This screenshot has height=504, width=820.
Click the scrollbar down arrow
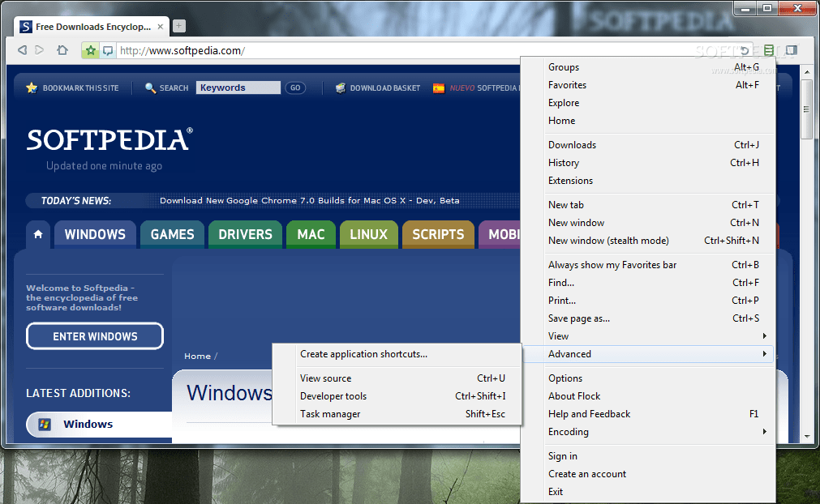tap(807, 436)
